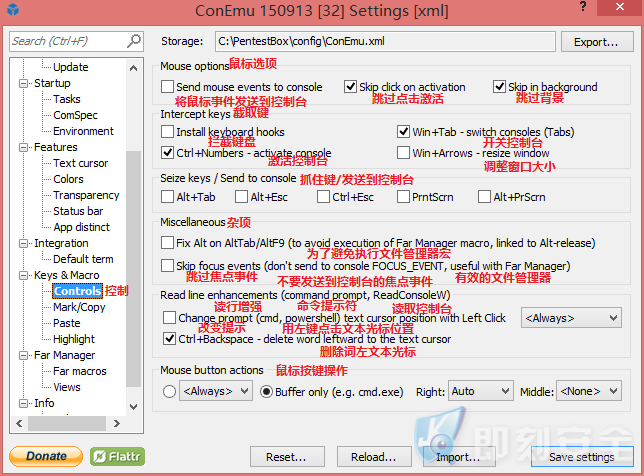
Task: Open the Middle button None dropdown
Action: coord(589,391)
